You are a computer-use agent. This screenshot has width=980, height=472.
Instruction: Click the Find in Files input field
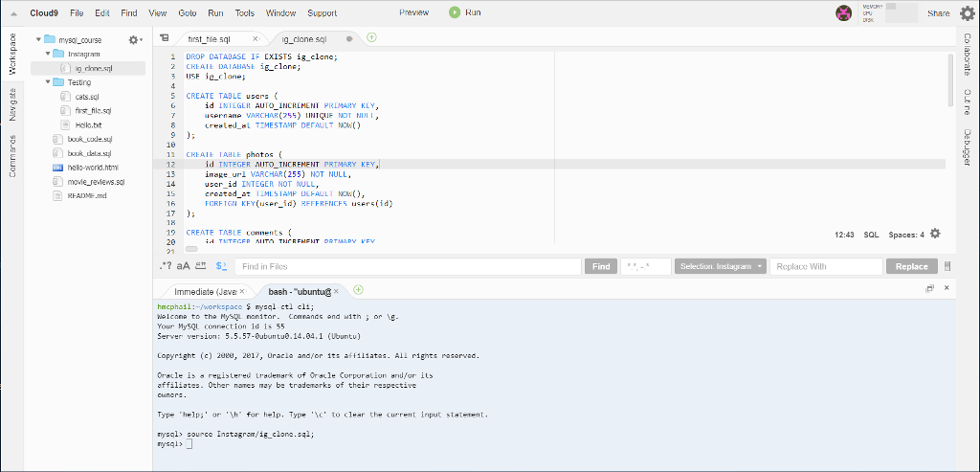[407, 266]
